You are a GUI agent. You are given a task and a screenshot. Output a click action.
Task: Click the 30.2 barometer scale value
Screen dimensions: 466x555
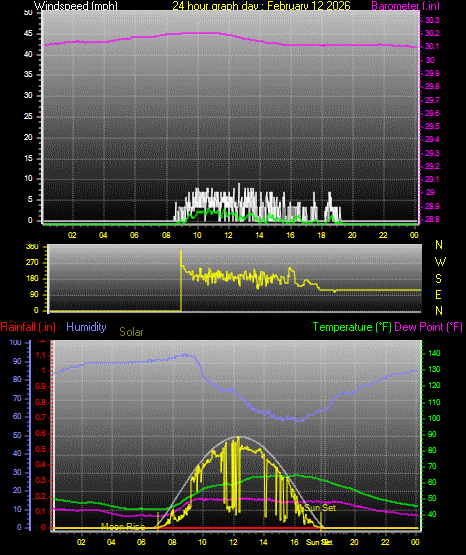tap(432, 33)
